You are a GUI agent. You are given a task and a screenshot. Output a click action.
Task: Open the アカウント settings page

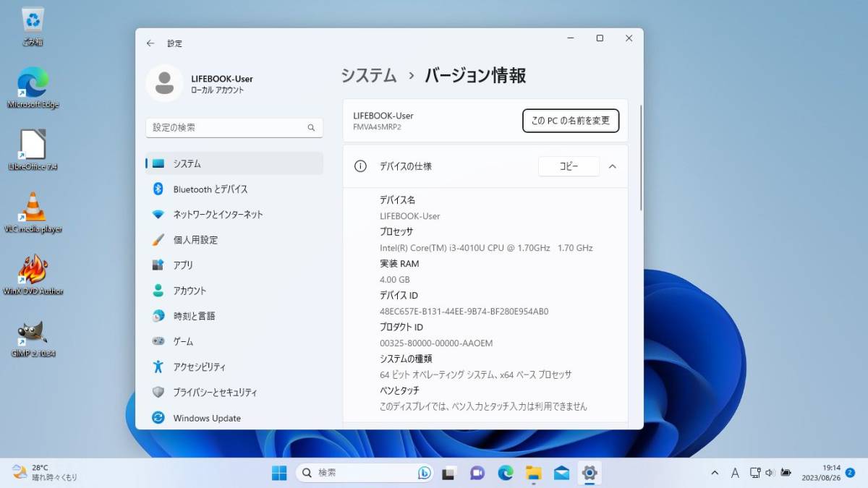[x=234, y=291]
